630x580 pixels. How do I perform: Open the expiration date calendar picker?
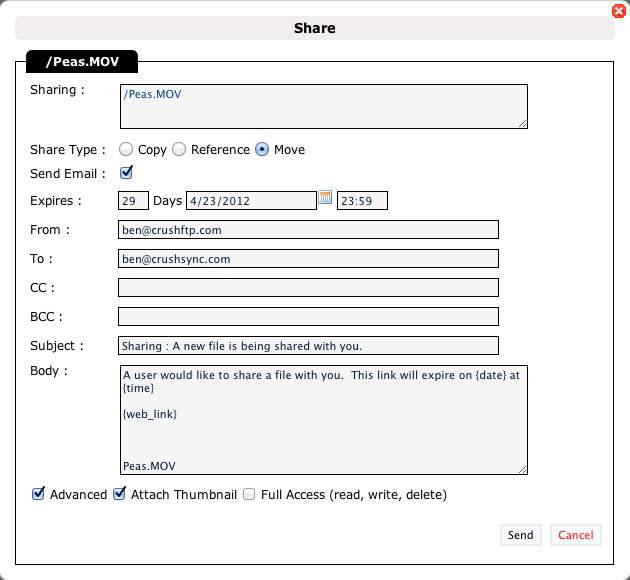[325, 197]
